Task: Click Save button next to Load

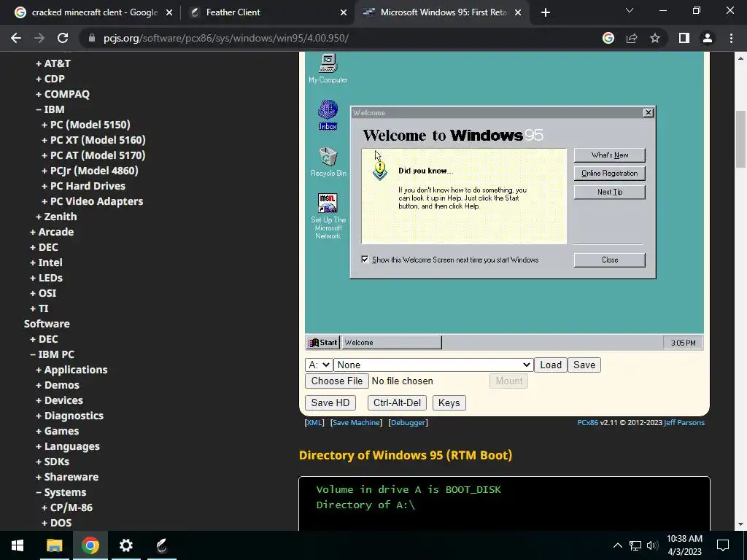Action: tap(584, 365)
